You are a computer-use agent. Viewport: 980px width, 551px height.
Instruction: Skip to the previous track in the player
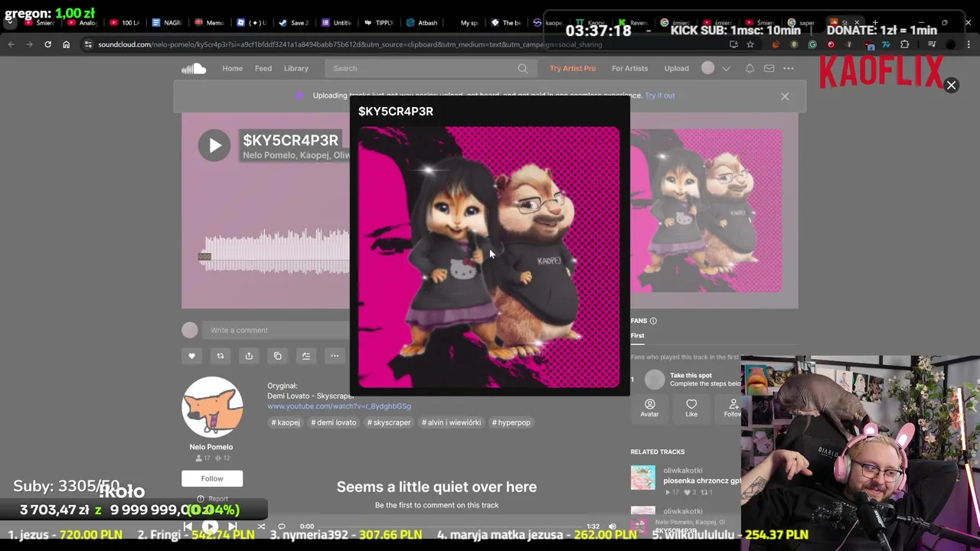188,527
